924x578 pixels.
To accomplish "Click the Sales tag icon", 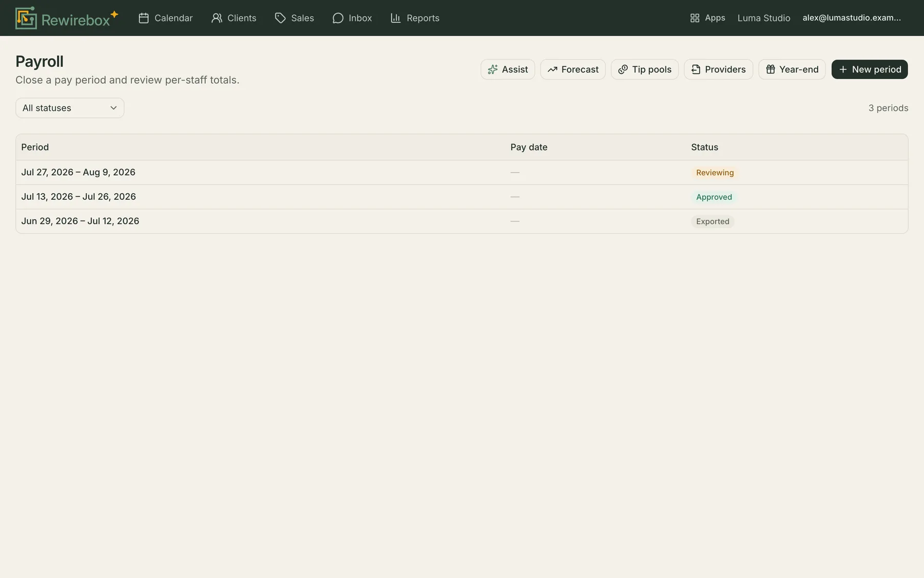I will (280, 18).
